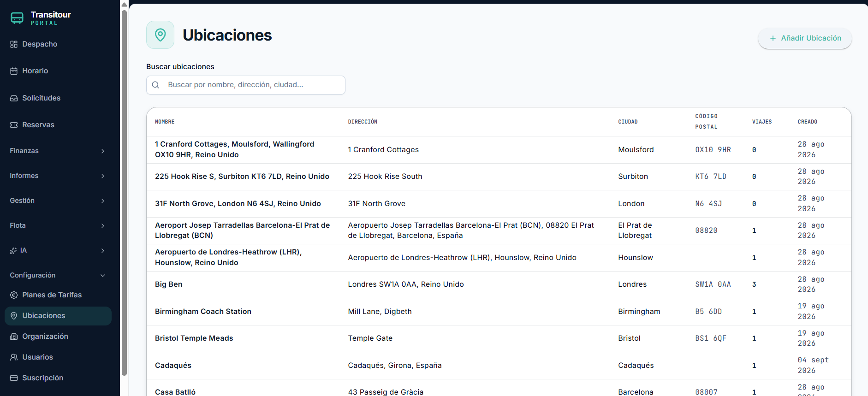868x396 pixels.
Task: Click the Cadaqués, Girona, España address
Action: pos(395,366)
